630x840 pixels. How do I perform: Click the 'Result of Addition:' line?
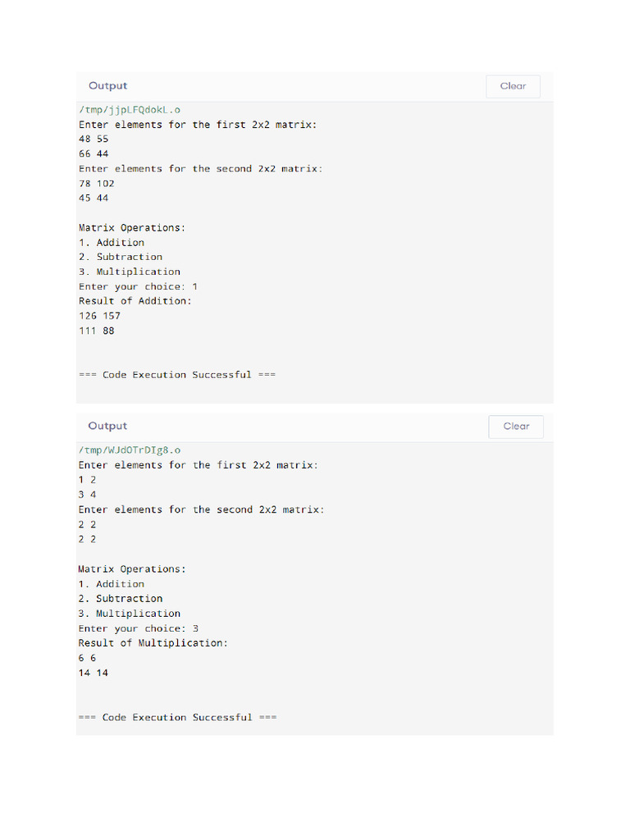click(x=135, y=301)
